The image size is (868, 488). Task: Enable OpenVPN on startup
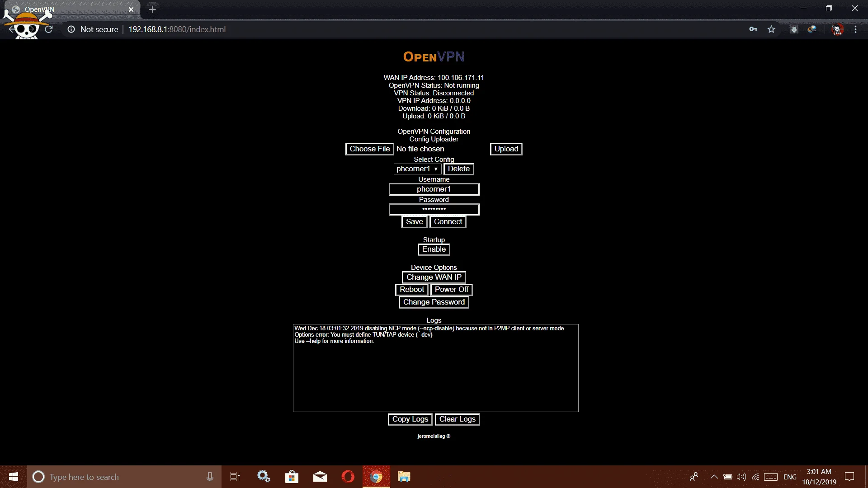click(x=434, y=249)
